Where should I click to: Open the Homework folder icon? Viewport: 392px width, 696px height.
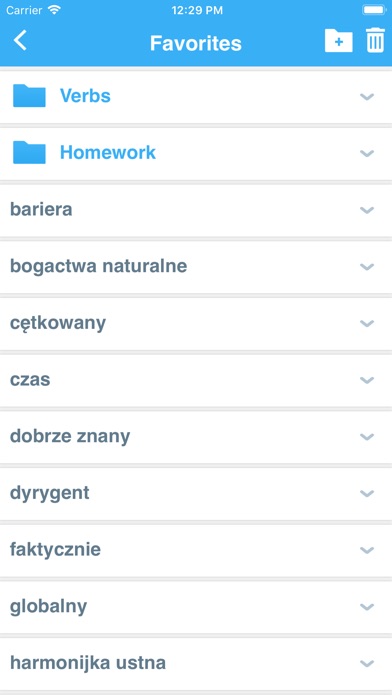tap(29, 152)
